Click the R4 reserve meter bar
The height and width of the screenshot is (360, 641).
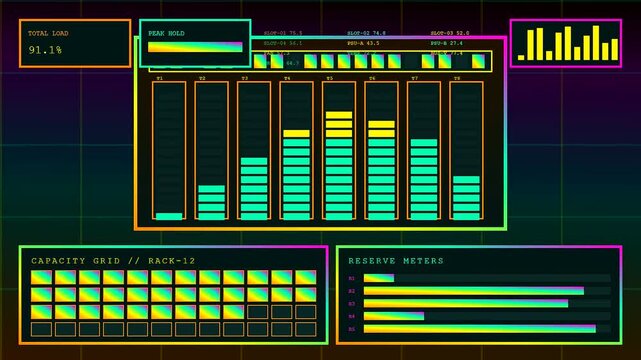click(x=487, y=316)
